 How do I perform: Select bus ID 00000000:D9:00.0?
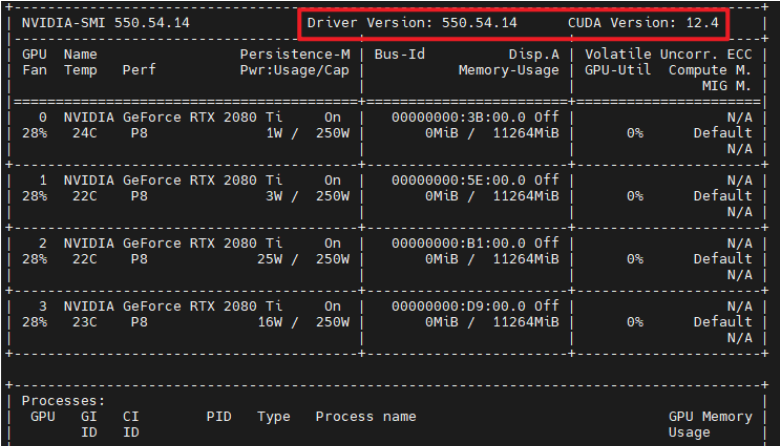[458, 306]
